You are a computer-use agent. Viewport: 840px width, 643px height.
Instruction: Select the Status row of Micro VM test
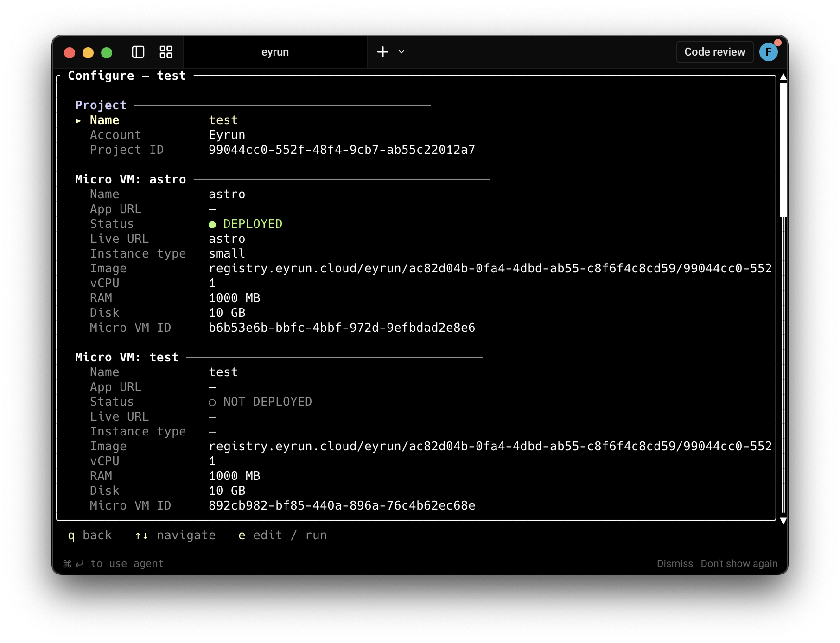112,402
